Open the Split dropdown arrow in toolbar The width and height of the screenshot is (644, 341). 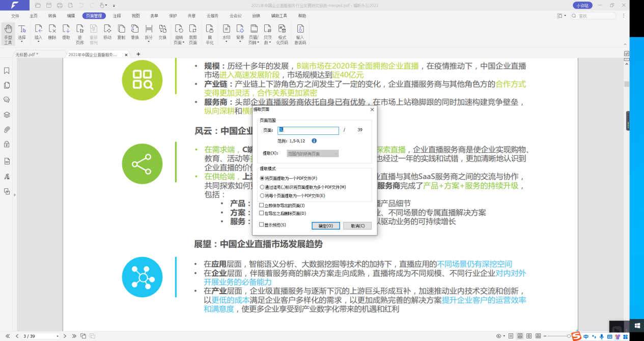[148, 43]
